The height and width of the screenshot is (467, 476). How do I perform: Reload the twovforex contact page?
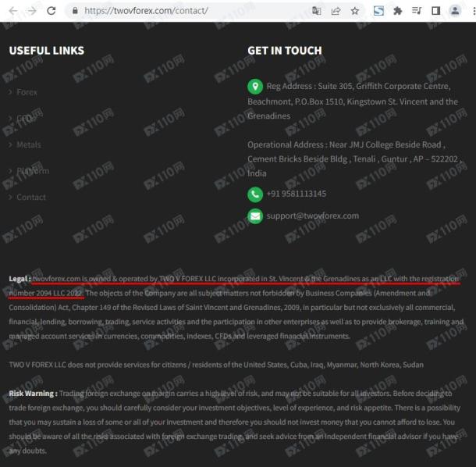52,11
